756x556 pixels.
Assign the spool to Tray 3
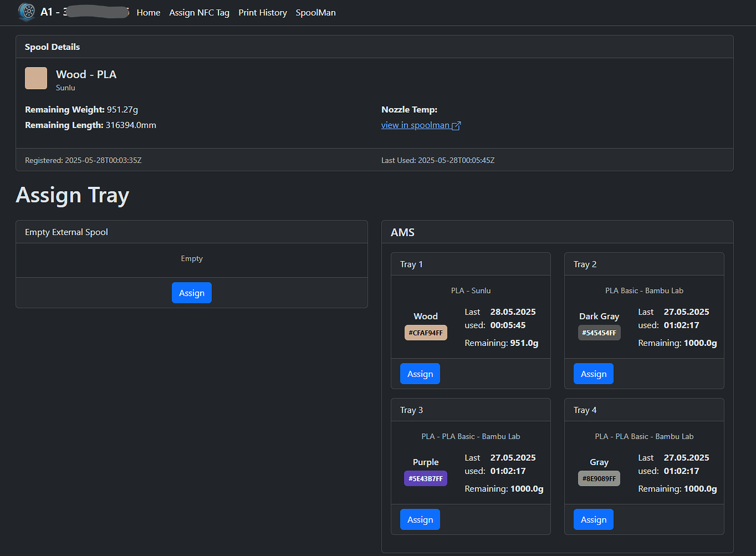tap(420, 519)
